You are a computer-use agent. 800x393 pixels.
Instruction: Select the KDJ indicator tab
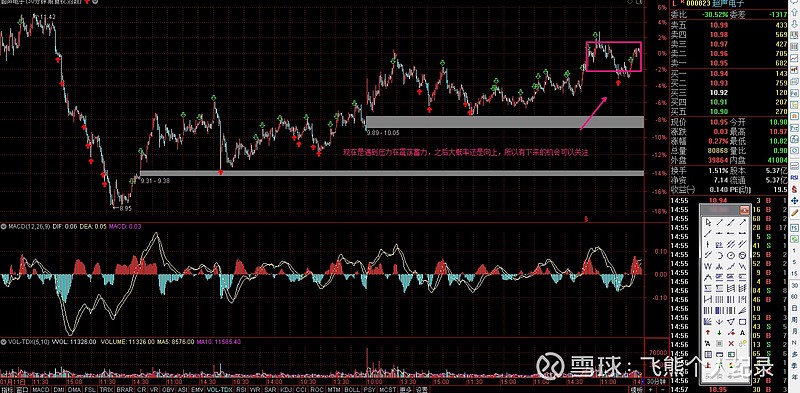285,389
